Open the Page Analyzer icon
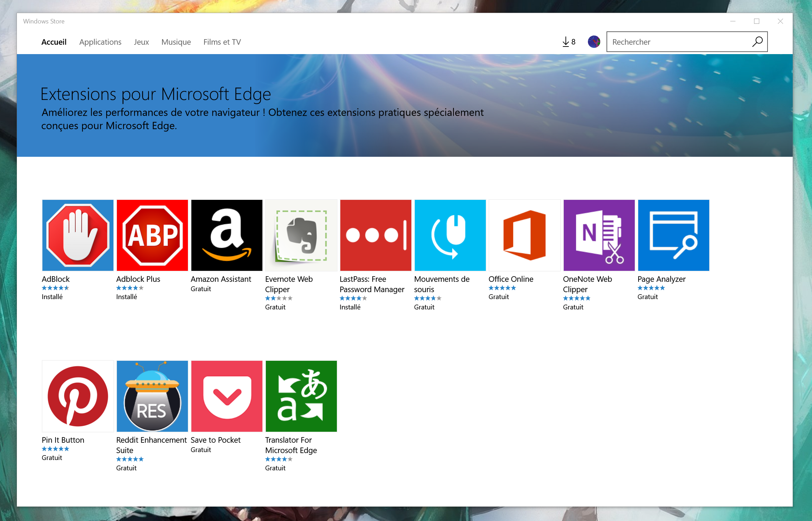812x521 pixels. pos(674,235)
